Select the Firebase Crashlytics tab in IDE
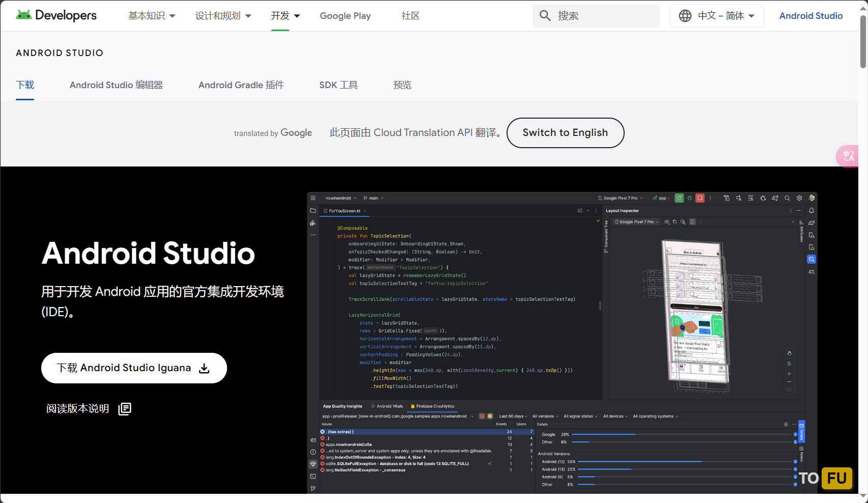The image size is (868, 503). (x=432, y=406)
